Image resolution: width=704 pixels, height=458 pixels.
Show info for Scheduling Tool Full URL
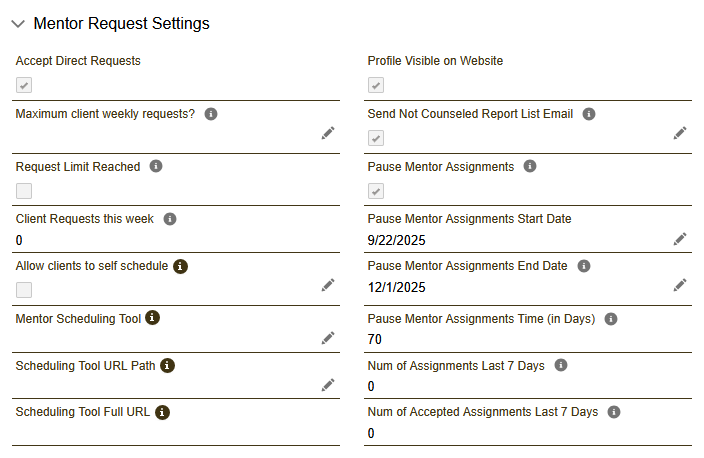click(x=162, y=412)
